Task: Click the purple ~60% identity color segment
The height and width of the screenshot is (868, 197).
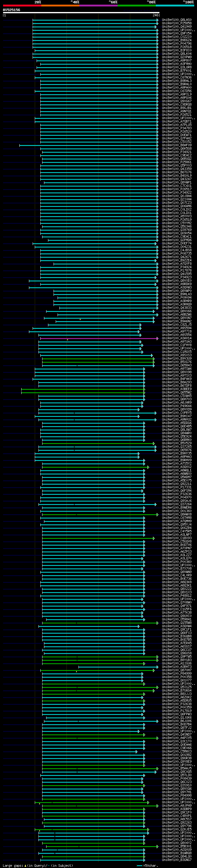Action: click(99, 6)
